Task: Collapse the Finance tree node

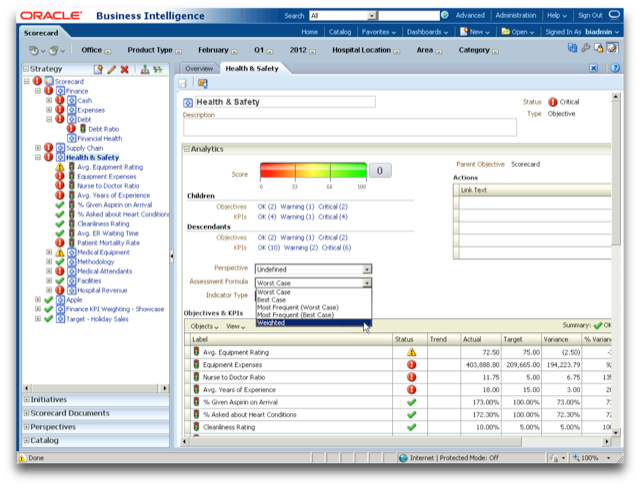Action: tap(37, 91)
